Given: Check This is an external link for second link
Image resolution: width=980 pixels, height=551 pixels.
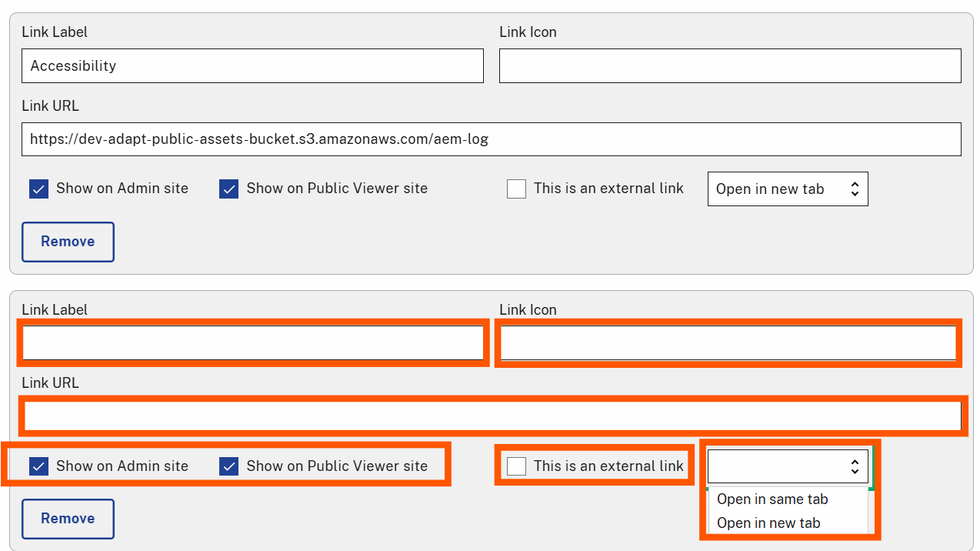Looking at the screenshot, I should point(516,466).
